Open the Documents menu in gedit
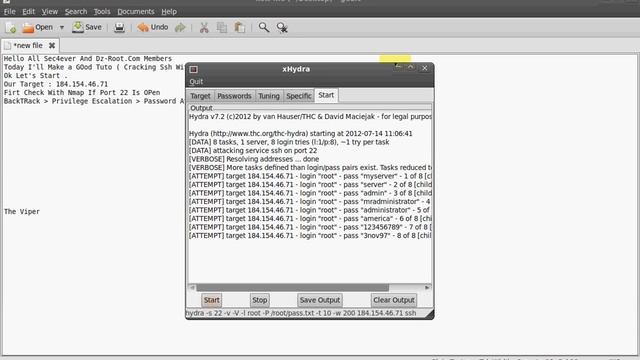 tap(136, 11)
